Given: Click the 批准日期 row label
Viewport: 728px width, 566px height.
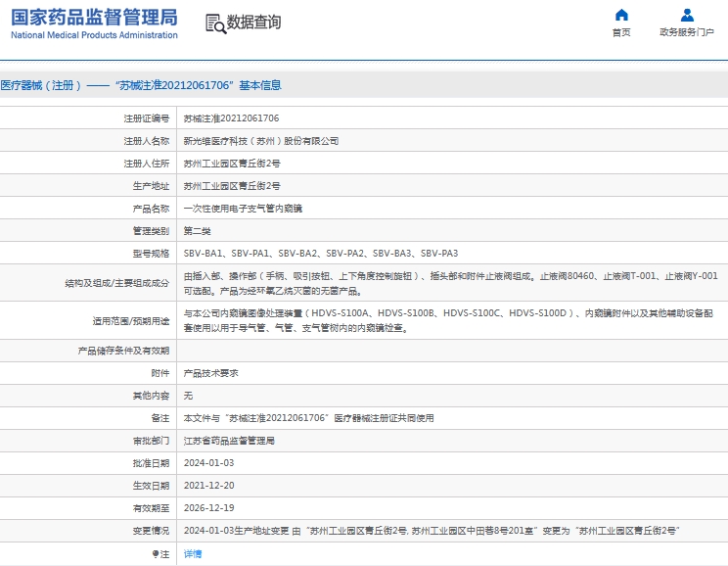Looking at the screenshot, I should (152, 463).
